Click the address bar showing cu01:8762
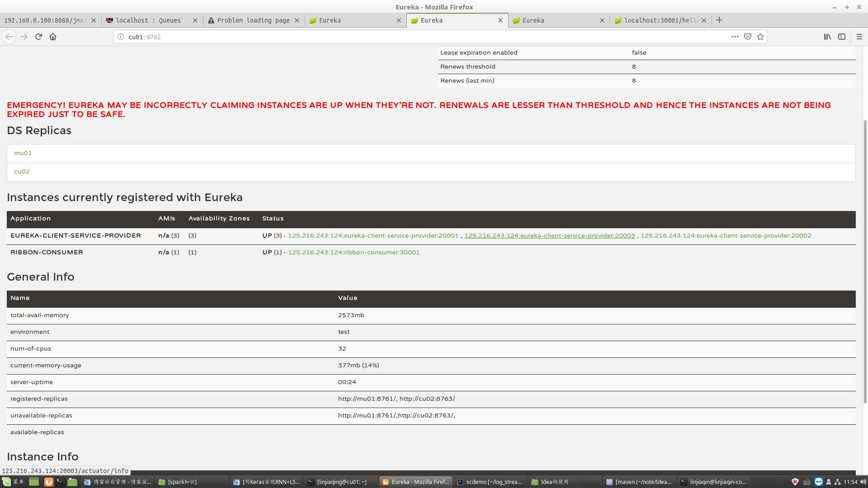 (425, 37)
